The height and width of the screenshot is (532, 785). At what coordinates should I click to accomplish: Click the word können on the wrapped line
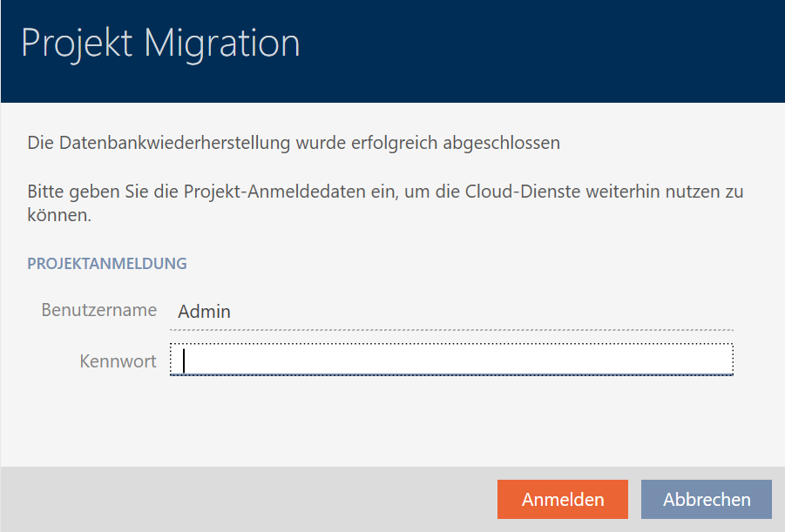coord(58,215)
